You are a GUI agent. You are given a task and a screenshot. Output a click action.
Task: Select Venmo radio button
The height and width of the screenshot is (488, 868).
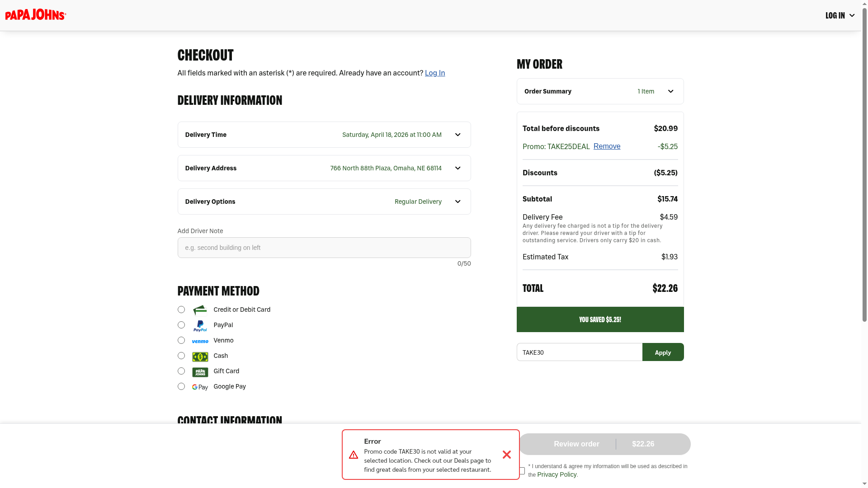coord(181,340)
